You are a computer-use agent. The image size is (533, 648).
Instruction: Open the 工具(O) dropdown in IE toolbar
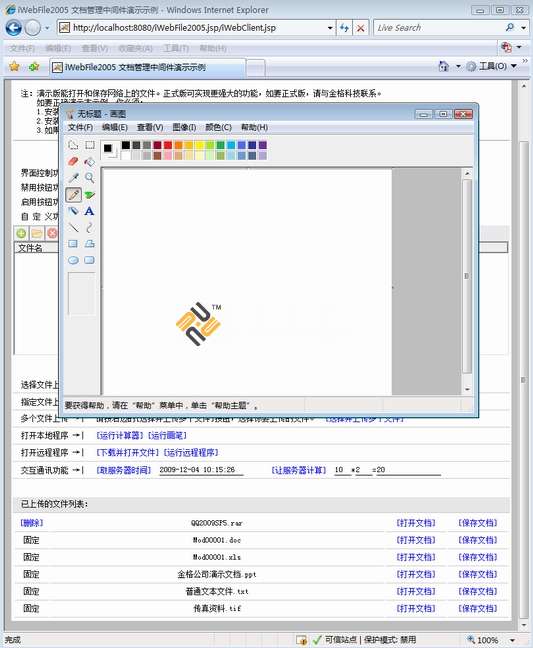514,66
